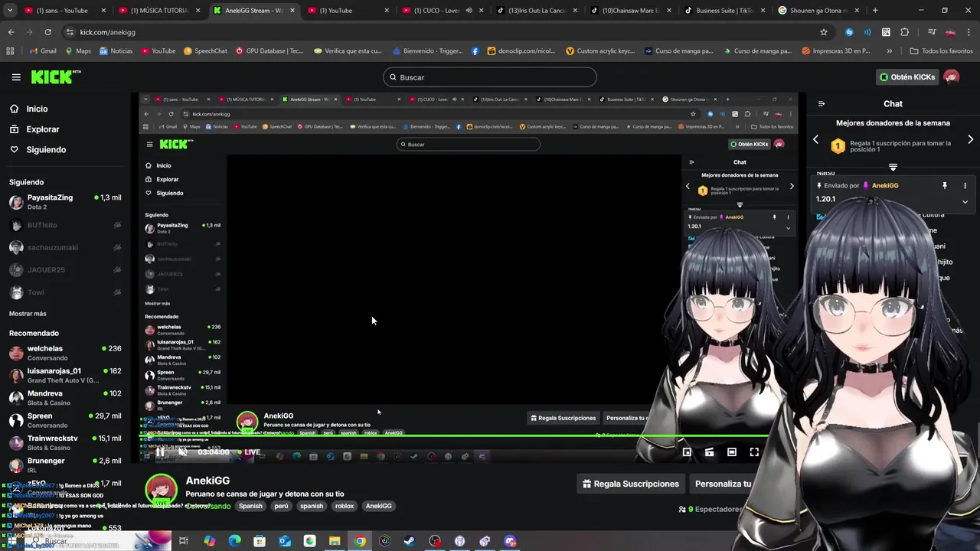Collapse the top donors panel handle

(893, 167)
